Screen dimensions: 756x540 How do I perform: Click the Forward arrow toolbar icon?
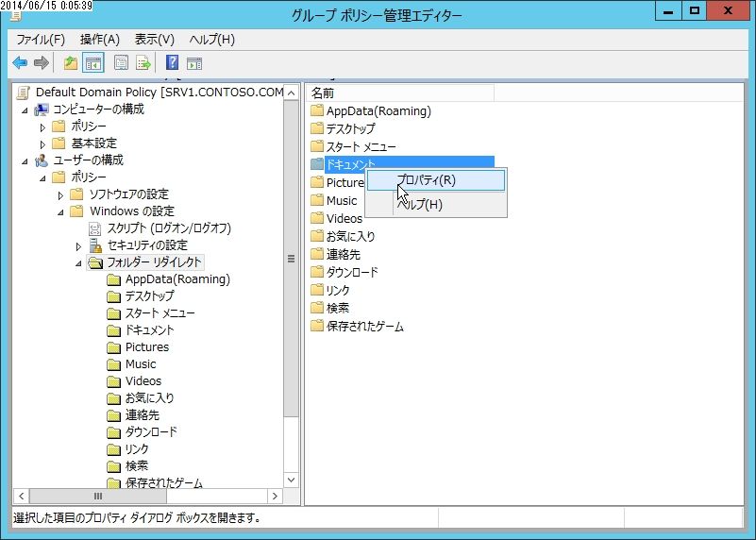(x=42, y=62)
